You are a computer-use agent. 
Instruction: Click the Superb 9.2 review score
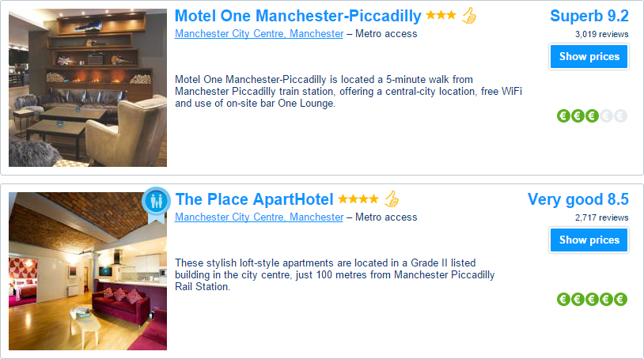589,16
